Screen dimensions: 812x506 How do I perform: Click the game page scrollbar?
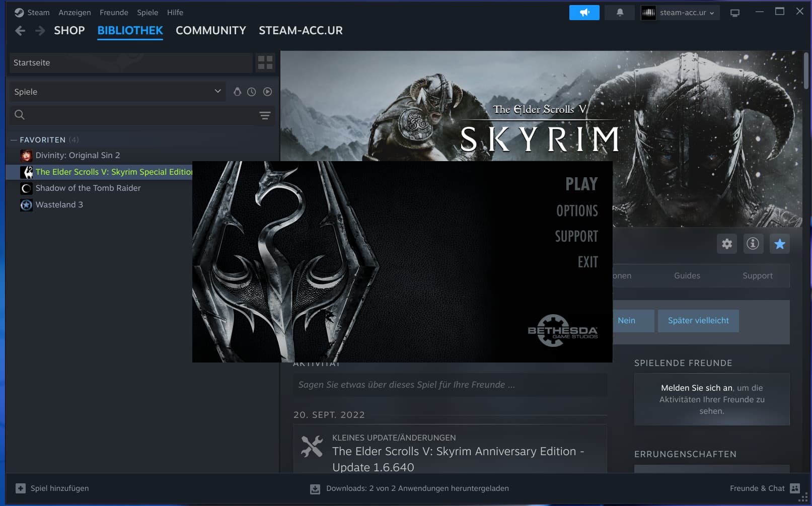[806, 70]
